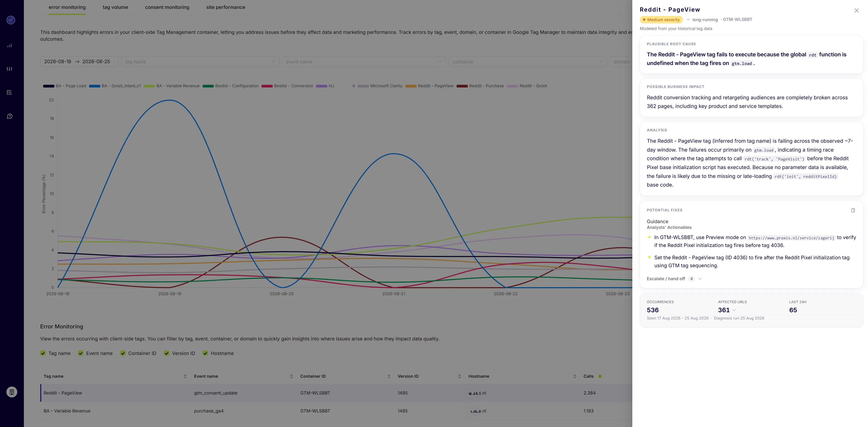
Task: Click the Calls info icon in table header
Action: point(600,377)
